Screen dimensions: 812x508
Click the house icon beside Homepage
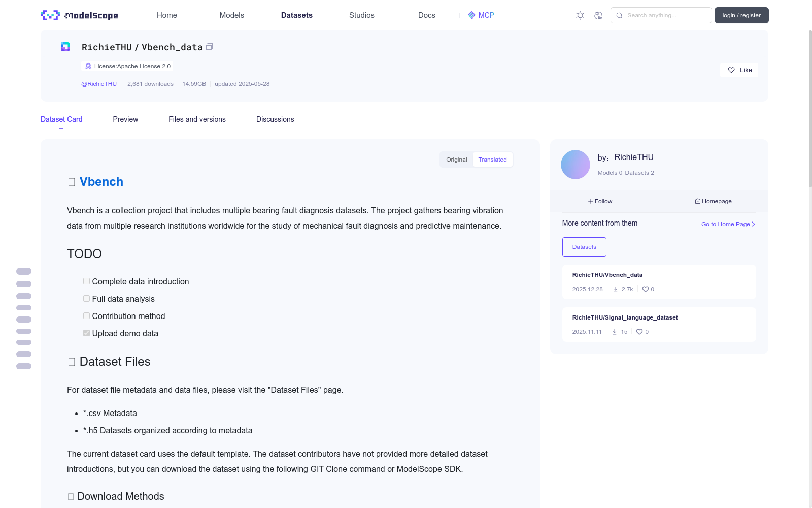pyautogui.click(x=698, y=201)
